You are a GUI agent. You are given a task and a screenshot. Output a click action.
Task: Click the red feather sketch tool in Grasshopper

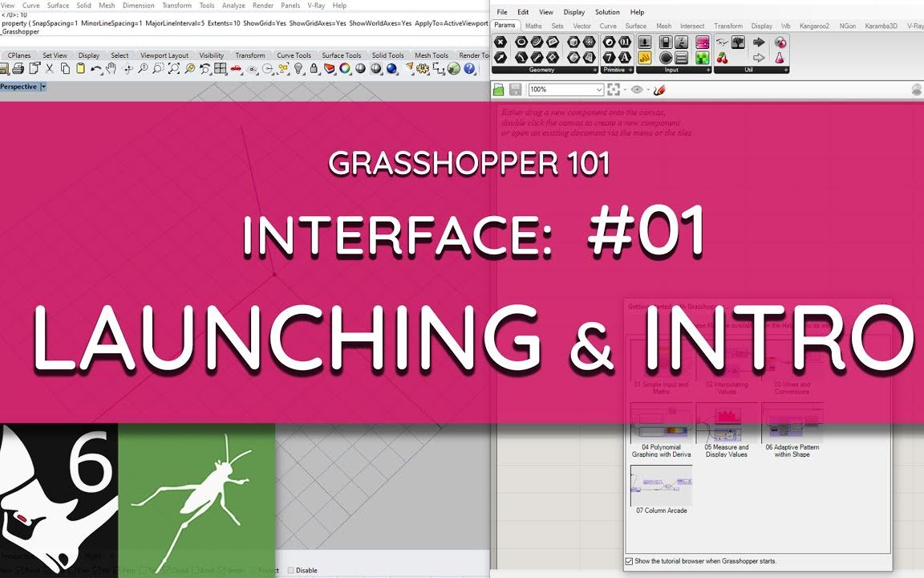[659, 90]
